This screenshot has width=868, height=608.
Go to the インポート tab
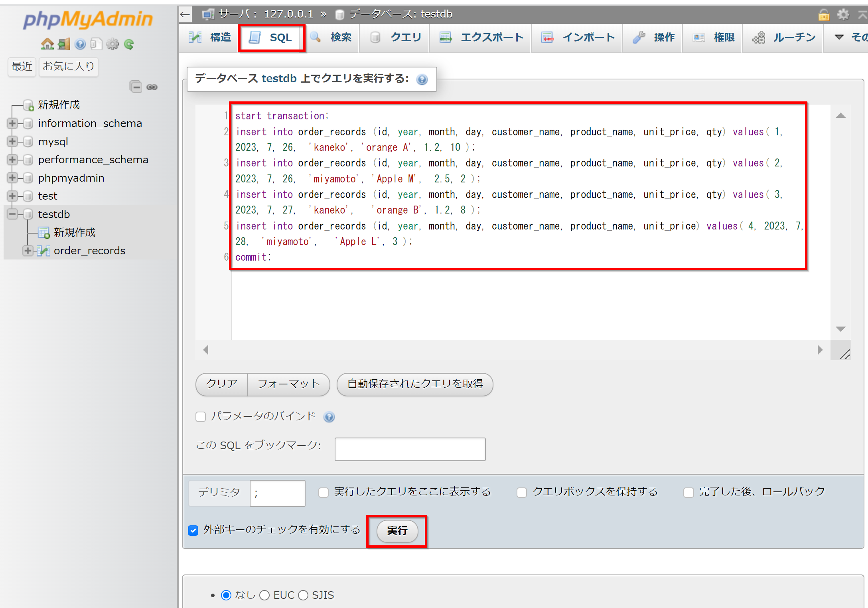click(578, 38)
